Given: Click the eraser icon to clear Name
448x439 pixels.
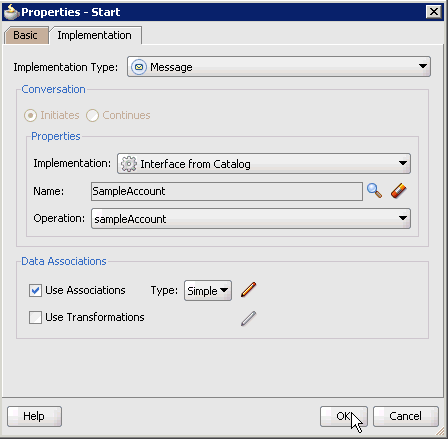Looking at the screenshot, I should tap(399, 191).
